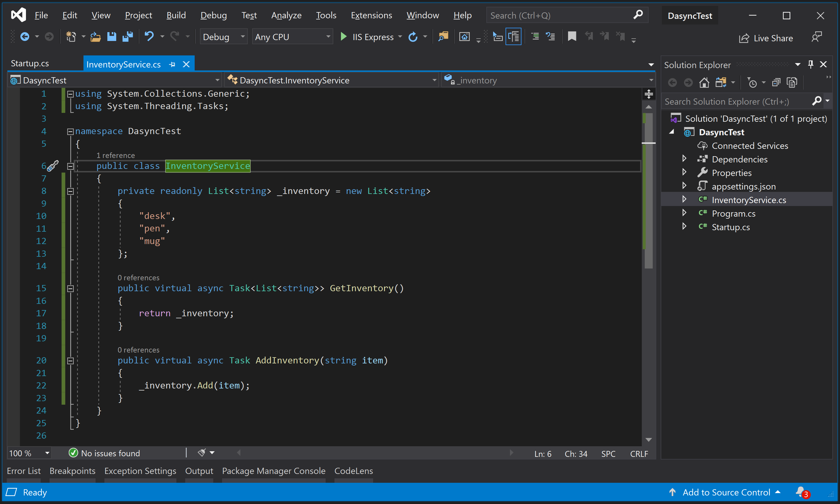Open the Feedback icon at top right
840x504 pixels.
click(x=817, y=37)
